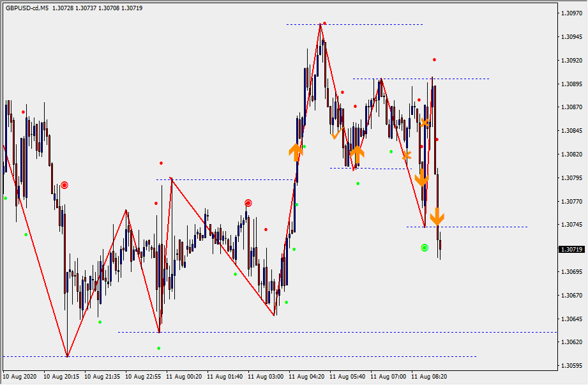This screenshot has width=588, height=385.
Task: Click the 1.30820 price axis label
Action: pos(571,155)
